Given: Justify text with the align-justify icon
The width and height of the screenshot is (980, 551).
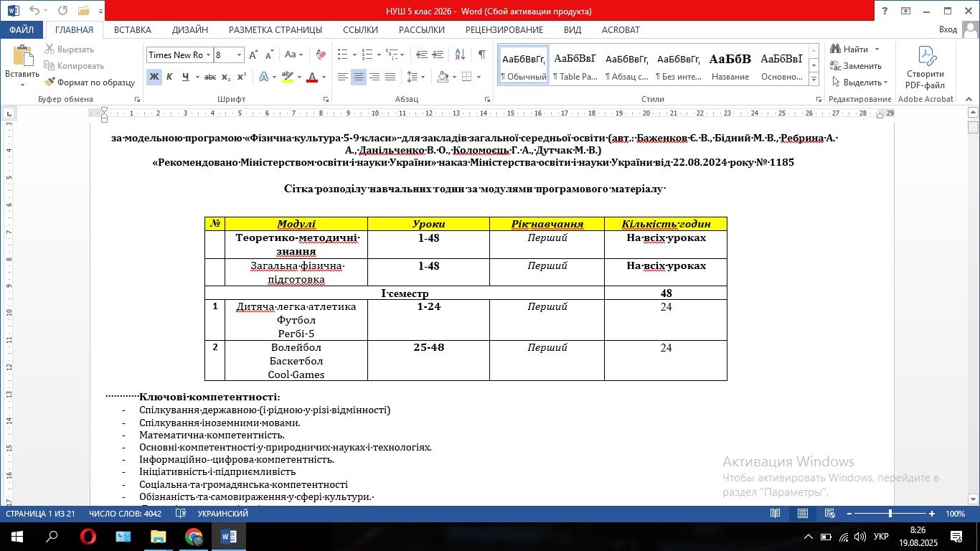Looking at the screenshot, I should click(390, 77).
